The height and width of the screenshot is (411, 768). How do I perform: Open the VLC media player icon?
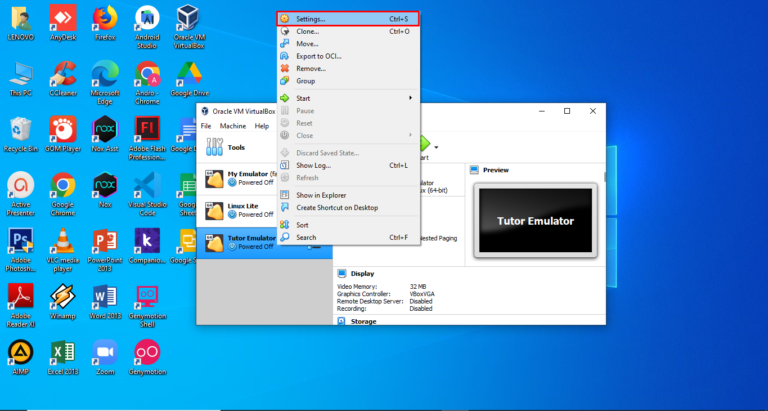pyautogui.click(x=63, y=250)
